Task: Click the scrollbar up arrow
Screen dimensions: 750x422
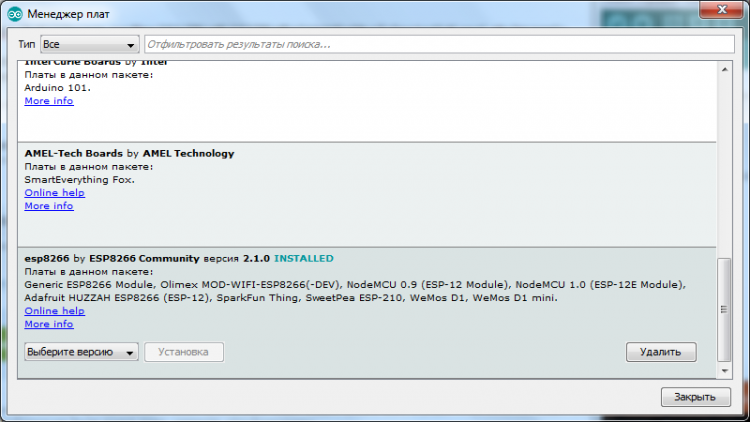Action: coord(725,70)
